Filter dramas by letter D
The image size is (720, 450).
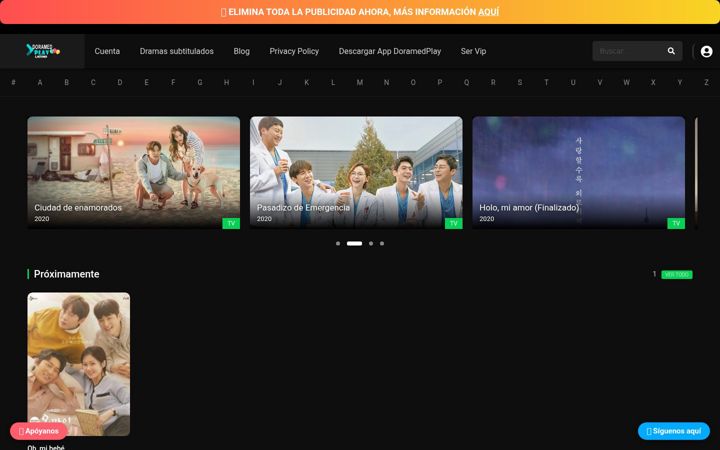pyautogui.click(x=120, y=83)
